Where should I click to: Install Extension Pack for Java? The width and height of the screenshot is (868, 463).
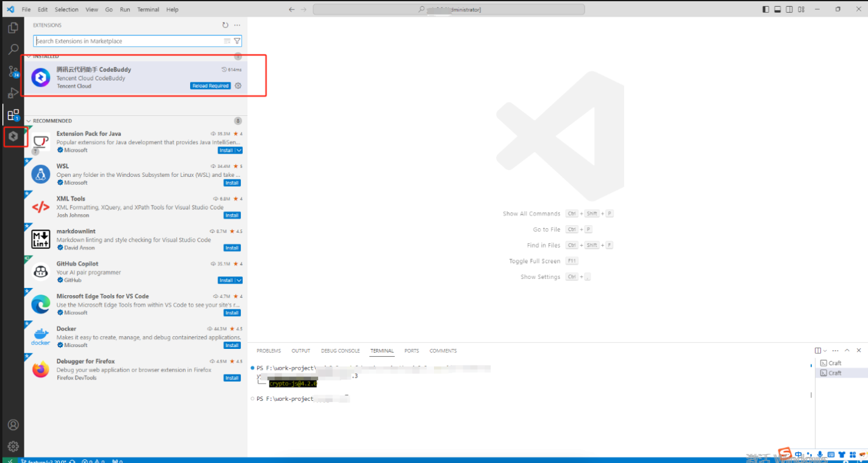coord(226,150)
